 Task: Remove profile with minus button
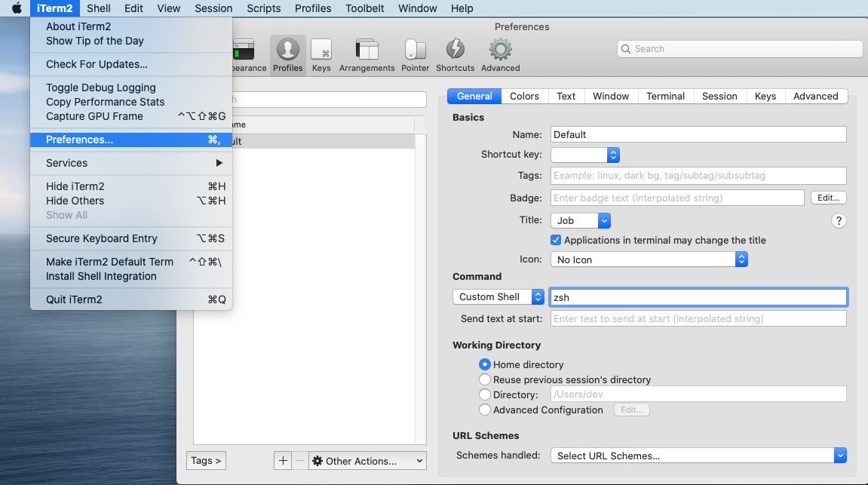[x=301, y=461]
